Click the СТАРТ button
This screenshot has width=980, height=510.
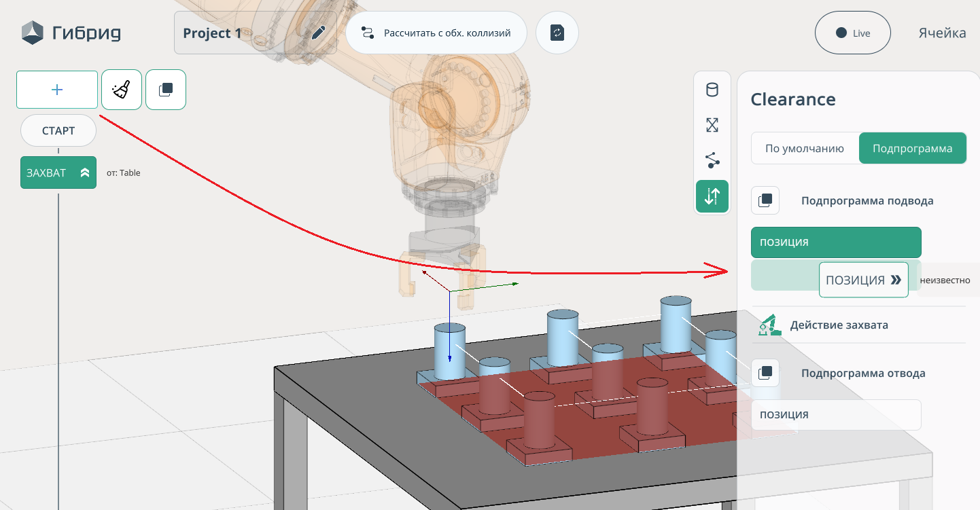point(58,130)
